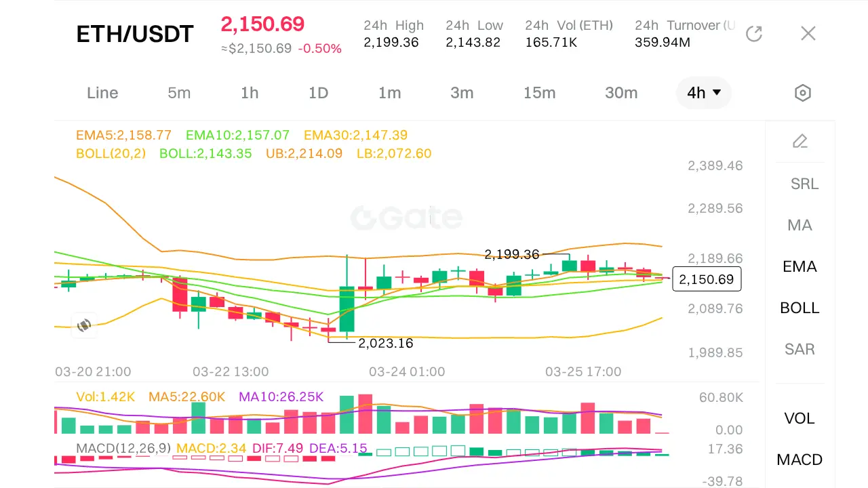Toggle the EMA indicator in the side panel
Viewport: 868px width, 488px height.
pyautogui.click(x=800, y=266)
